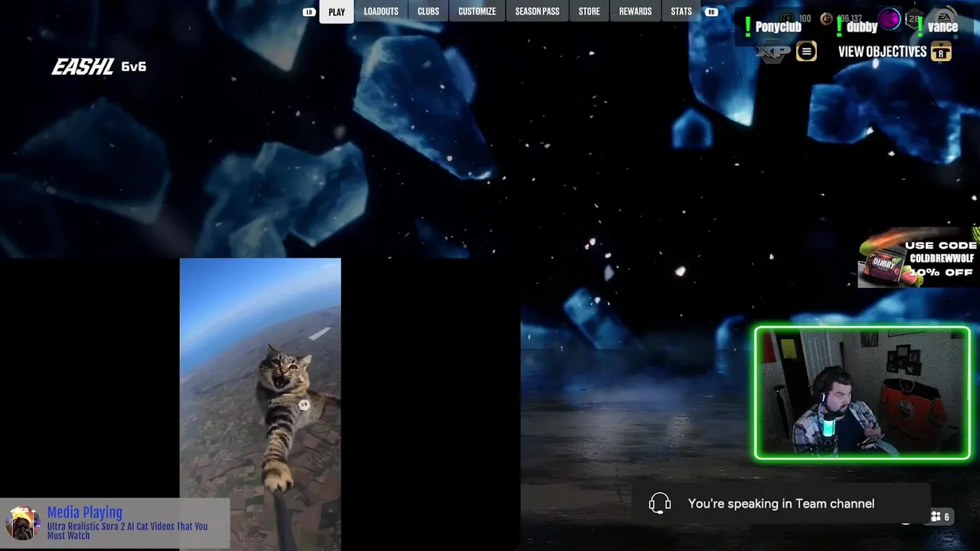The image size is (980, 551).
Task: Click the Media Playing channel avatar
Action: pyautogui.click(x=22, y=523)
